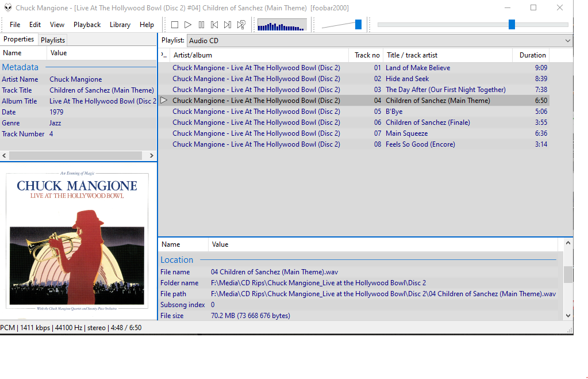Click the Random playback button
588x379 pixels.
(x=241, y=25)
